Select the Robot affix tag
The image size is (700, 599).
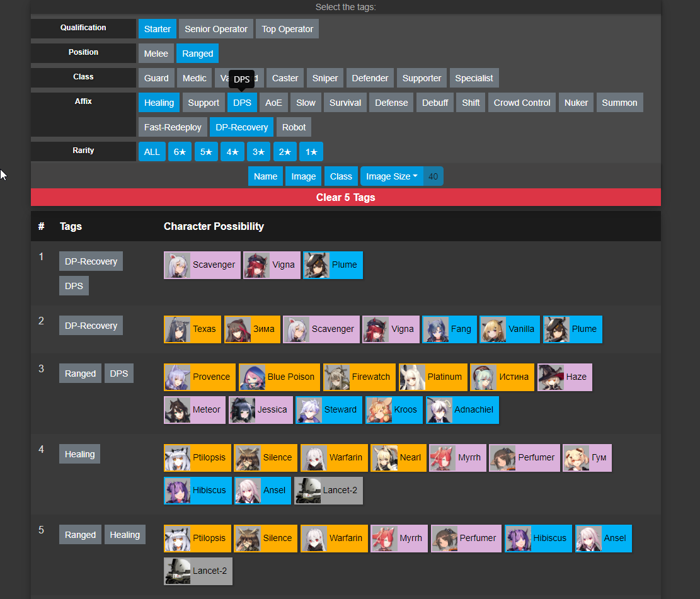point(294,127)
